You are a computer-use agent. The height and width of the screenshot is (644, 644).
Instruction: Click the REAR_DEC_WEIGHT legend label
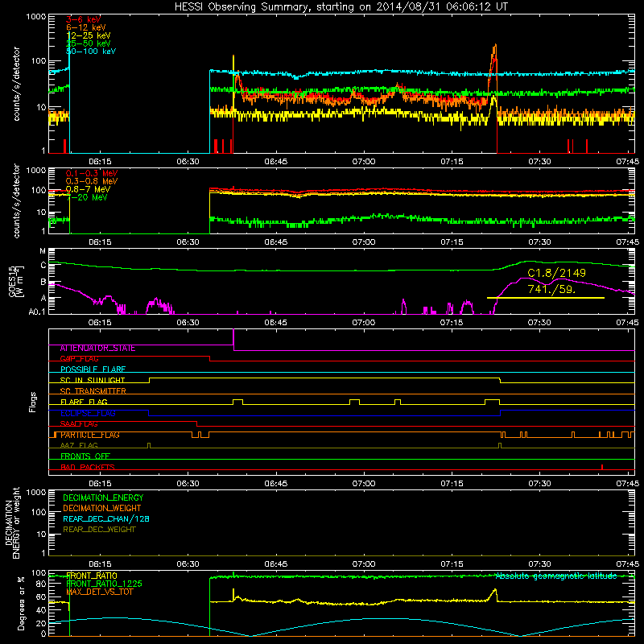pos(99,530)
